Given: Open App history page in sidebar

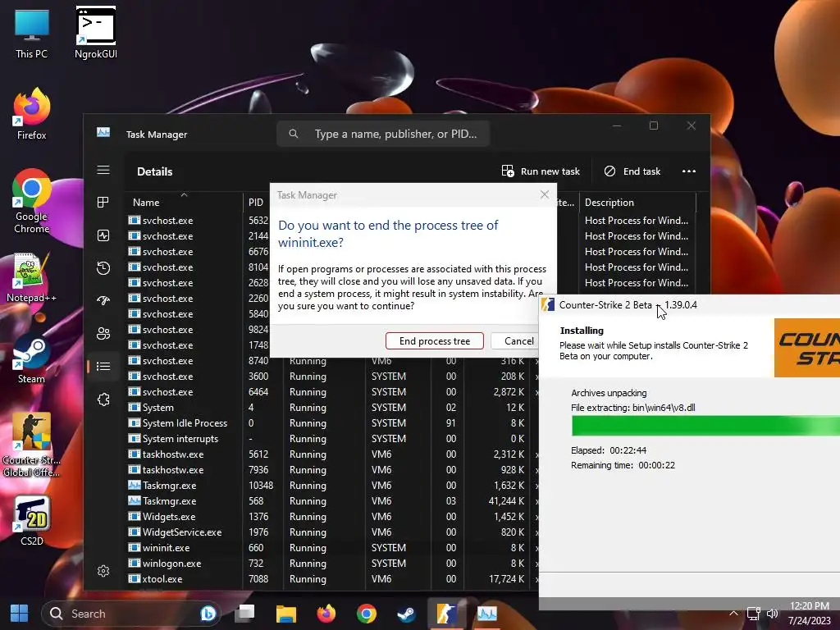Looking at the screenshot, I should [x=103, y=268].
